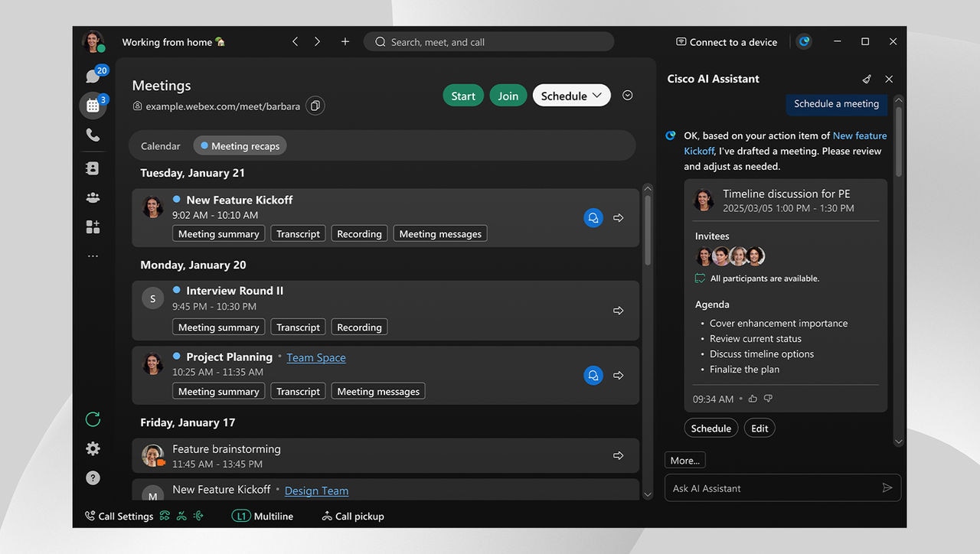Thumbs down the AI draft response
The image size is (980, 554).
(x=768, y=399)
